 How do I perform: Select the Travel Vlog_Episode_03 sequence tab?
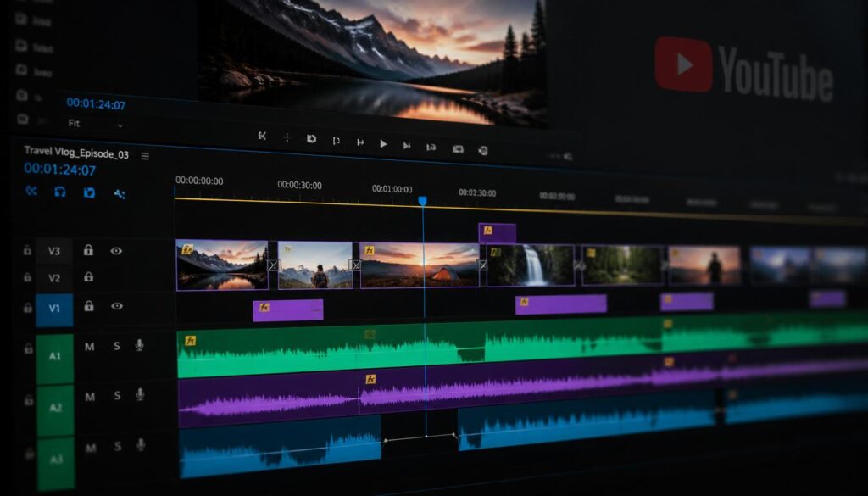tap(76, 153)
